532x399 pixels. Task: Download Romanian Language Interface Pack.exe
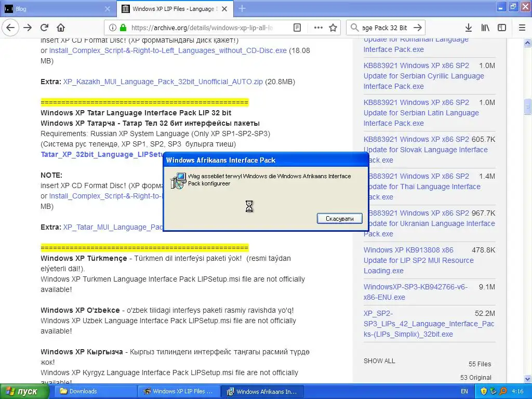[416, 45]
